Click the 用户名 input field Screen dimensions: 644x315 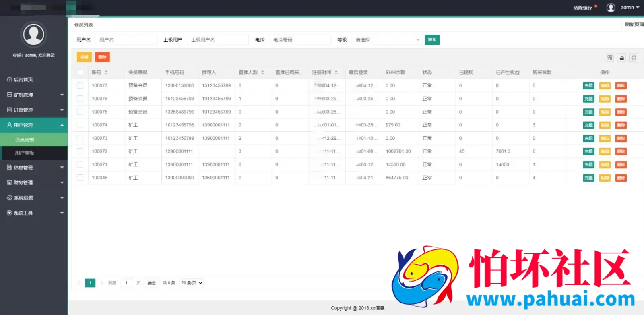coord(126,40)
